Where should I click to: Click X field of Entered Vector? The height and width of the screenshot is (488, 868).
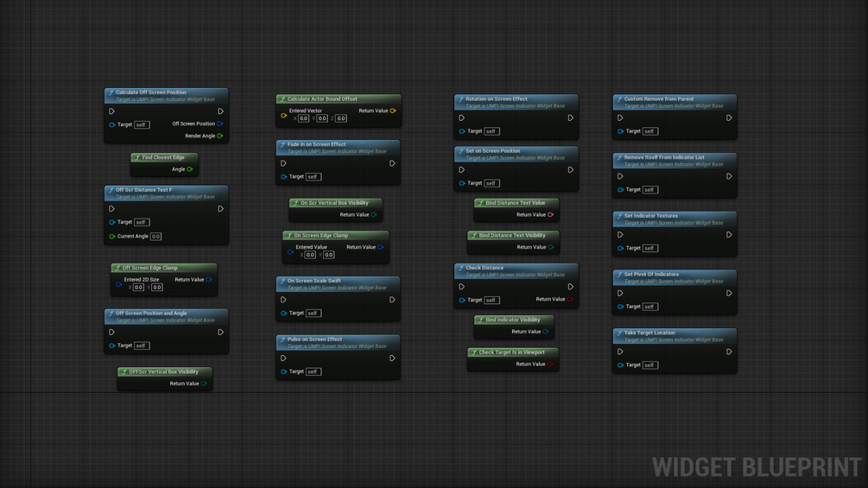point(303,118)
